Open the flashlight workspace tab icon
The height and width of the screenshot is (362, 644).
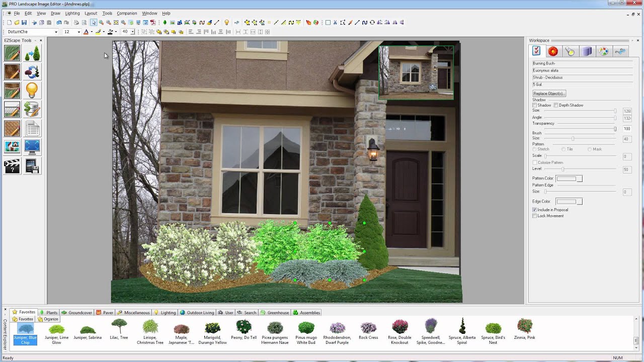click(x=570, y=51)
